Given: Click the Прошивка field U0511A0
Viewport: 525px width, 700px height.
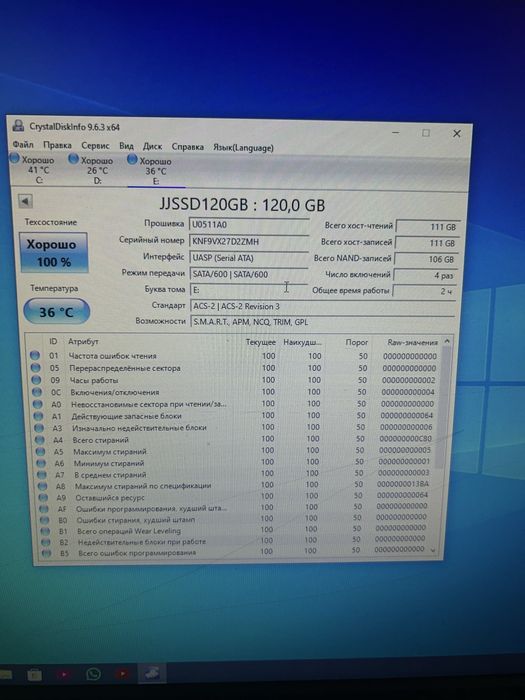Looking at the screenshot, I should tap(249, 225).
